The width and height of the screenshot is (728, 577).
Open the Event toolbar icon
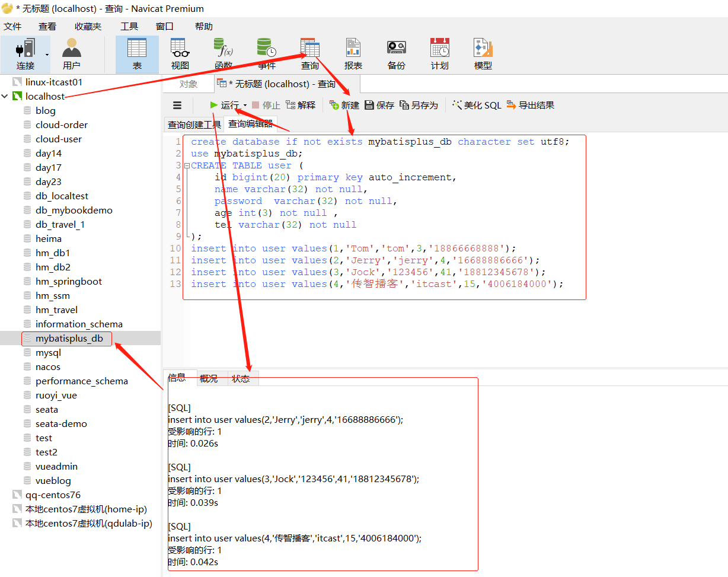click(267, 54)
